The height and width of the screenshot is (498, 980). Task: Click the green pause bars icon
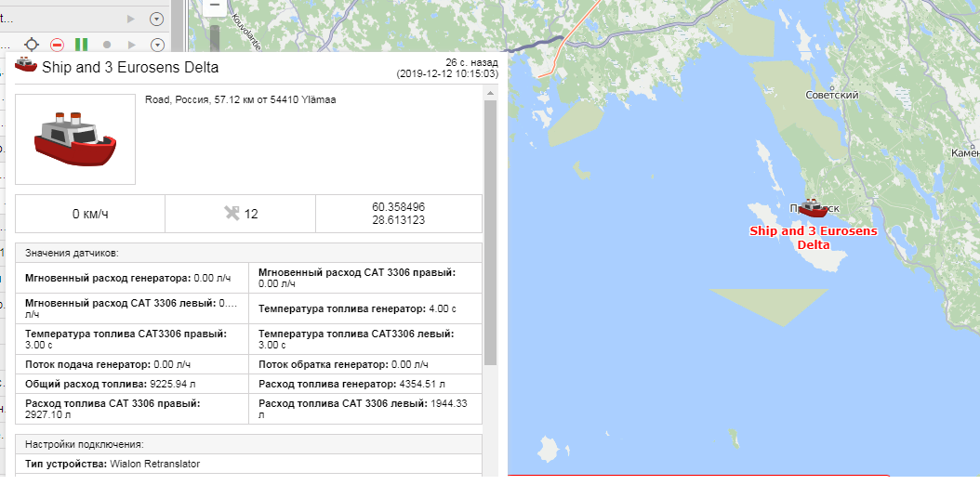81,45
